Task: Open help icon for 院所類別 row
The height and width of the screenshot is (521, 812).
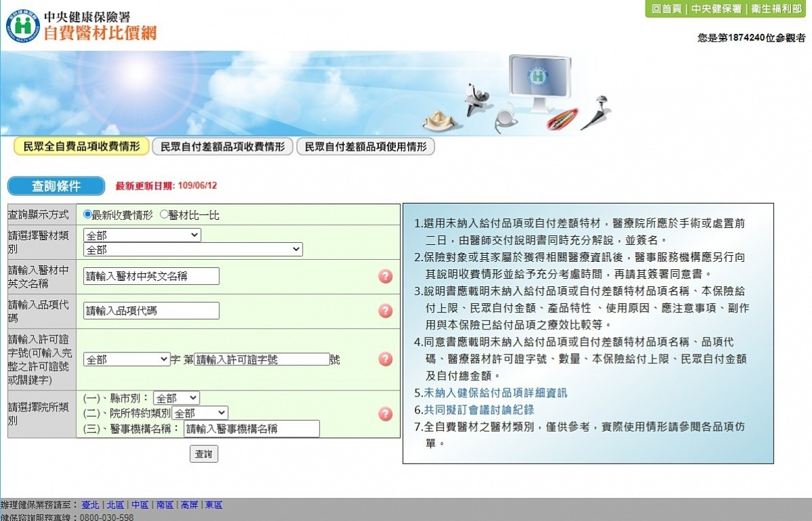Action: click(386, 414)
